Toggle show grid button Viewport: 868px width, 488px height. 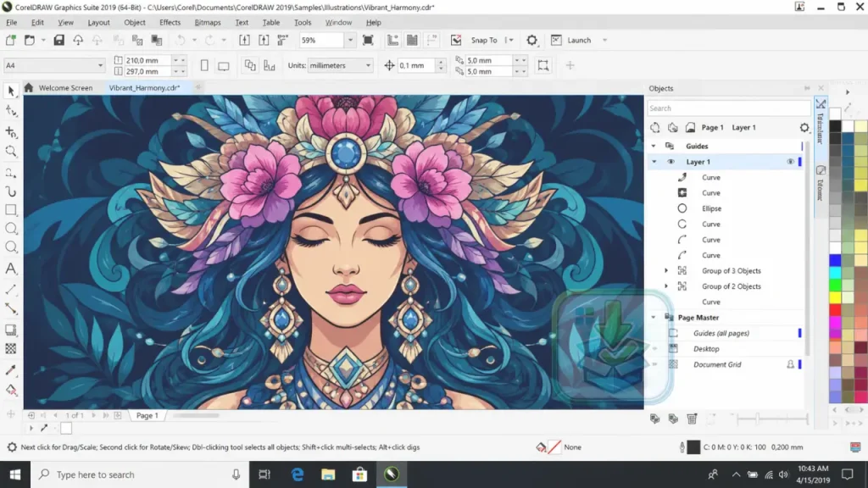coord(412,40)
